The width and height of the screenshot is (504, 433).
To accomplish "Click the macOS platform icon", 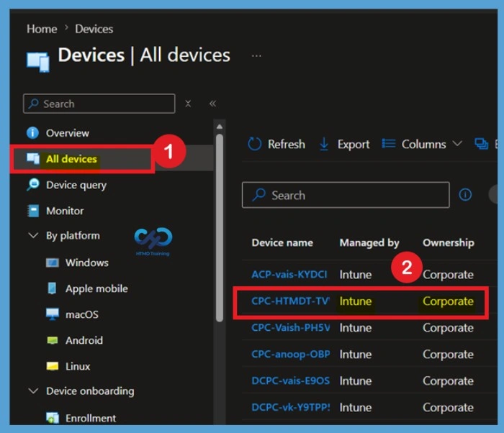I will click(x=52, y=314).
